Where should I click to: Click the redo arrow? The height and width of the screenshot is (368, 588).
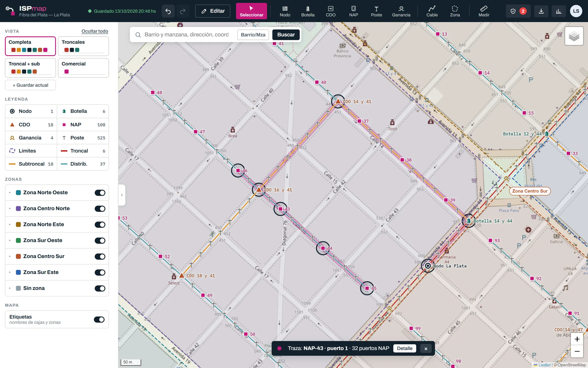tap(183, 11)
